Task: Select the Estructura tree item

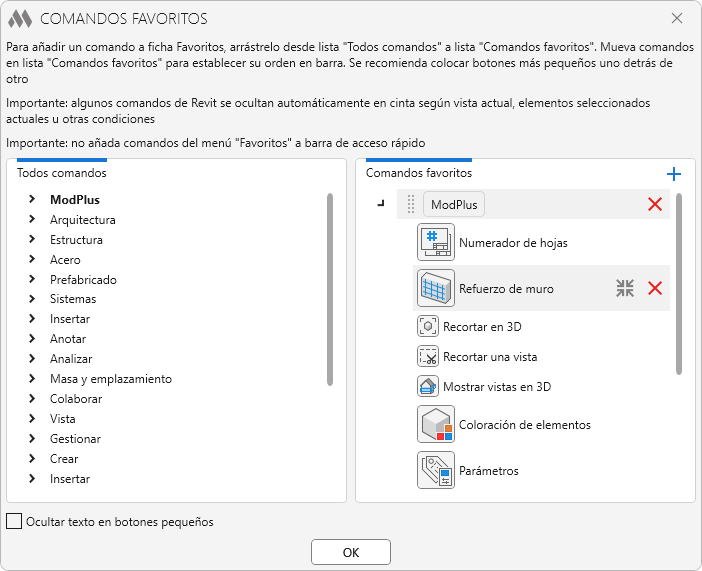Action: click(76, 240)
